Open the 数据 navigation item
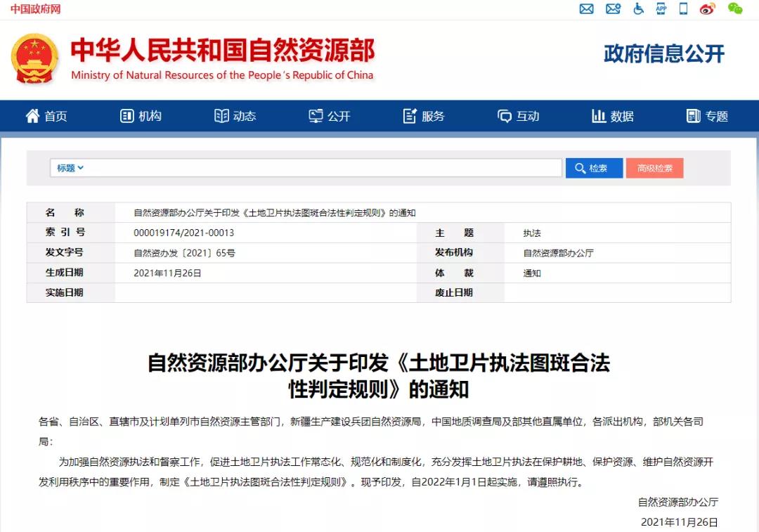Viewport: 759px width, 532px height. coord(613,117)
